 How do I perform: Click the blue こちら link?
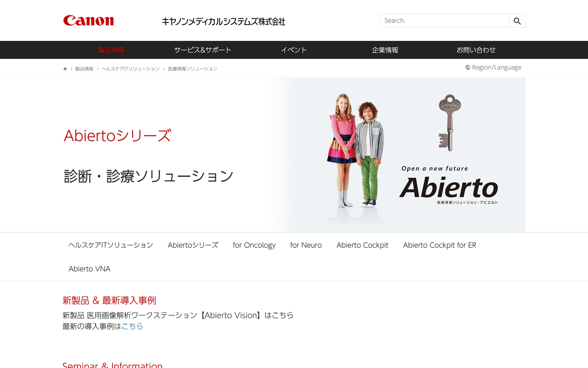click(x=132, y=326)
